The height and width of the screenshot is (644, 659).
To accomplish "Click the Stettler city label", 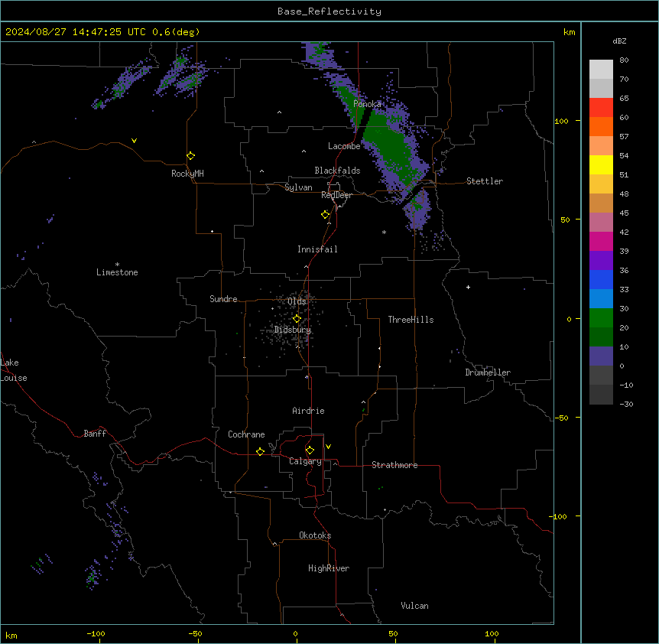I will point(484,181).
